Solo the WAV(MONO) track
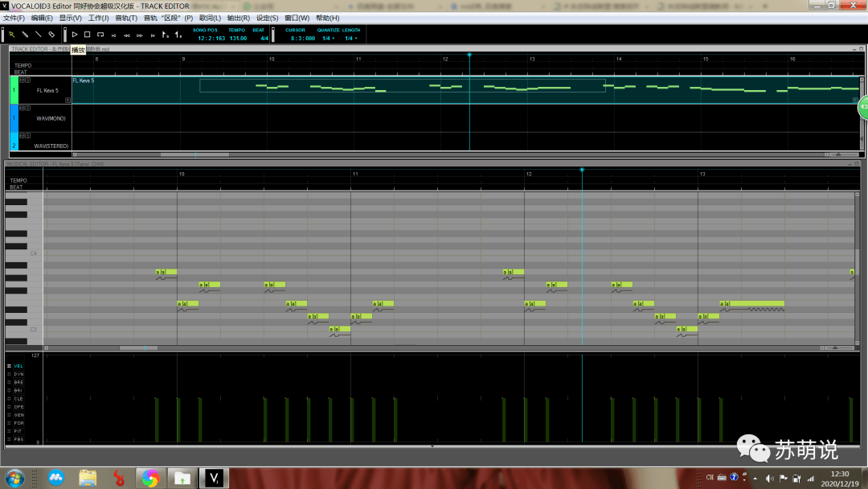 pos(27,108)
